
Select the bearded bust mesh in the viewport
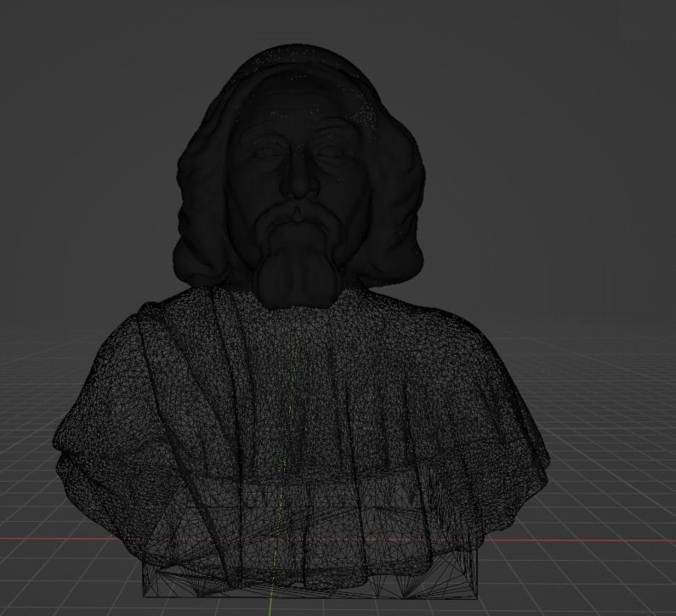(300, 321)
